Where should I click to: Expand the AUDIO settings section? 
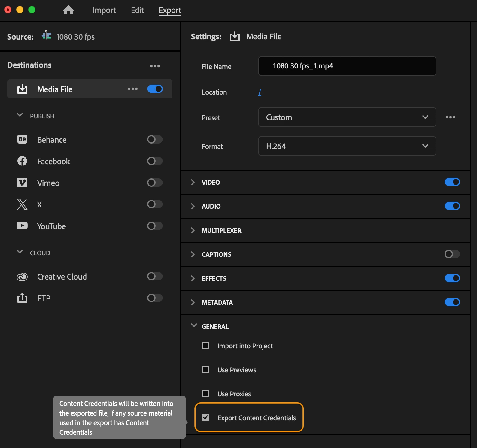pyautogui.click(x=193, y=206)
